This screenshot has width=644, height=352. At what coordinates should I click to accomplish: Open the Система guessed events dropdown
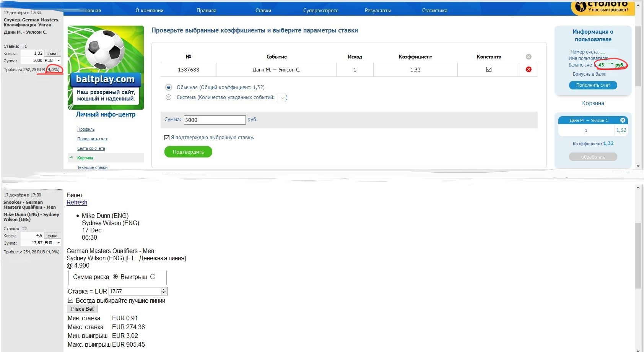point(281,98)
